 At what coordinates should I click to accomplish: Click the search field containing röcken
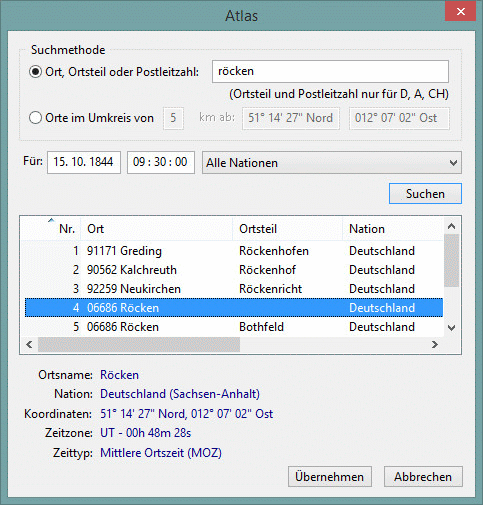tap(330, 71)
